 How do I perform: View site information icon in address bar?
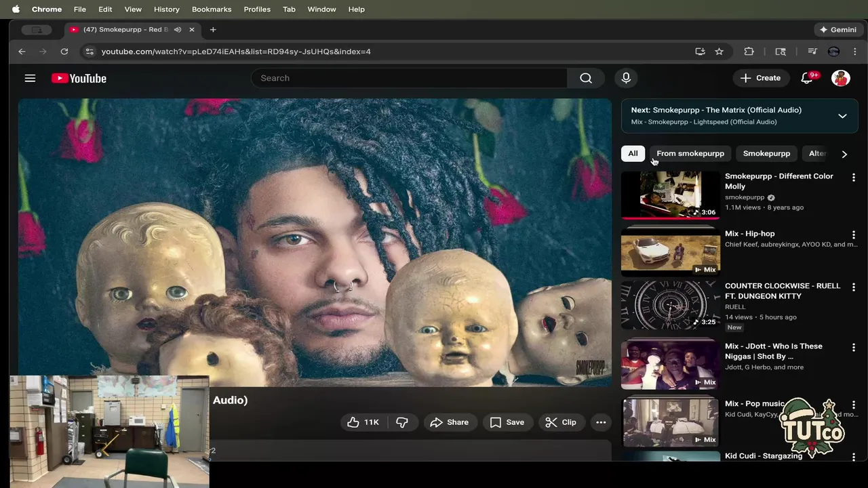coord(89,52)
